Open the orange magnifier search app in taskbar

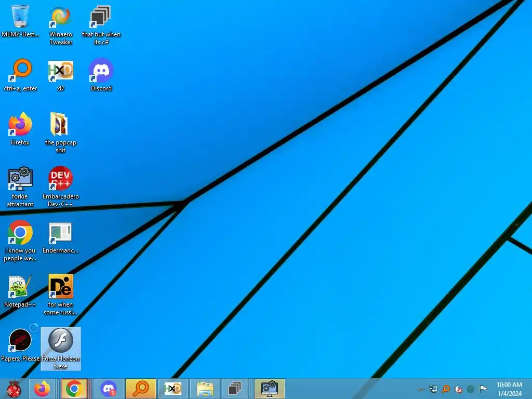tap(140, 389)
